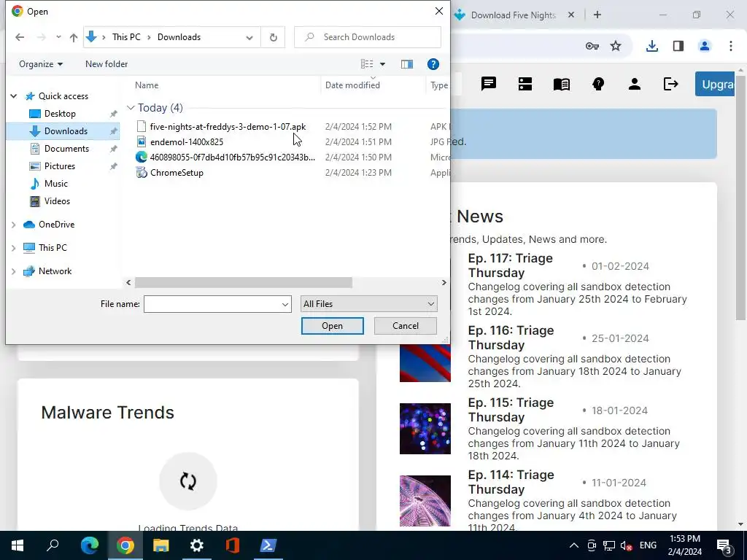747x560 pixels.
Task: Go up one folder level
Action: pos(74,37)
